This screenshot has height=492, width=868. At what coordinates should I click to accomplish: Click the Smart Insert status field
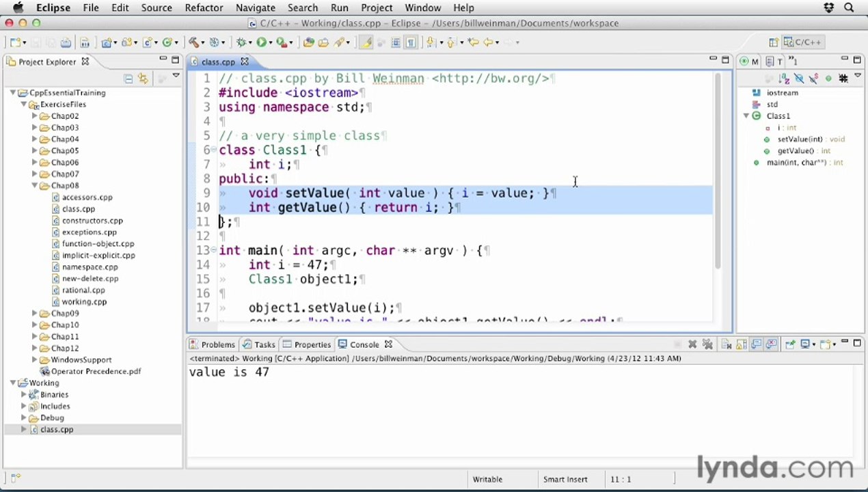[x=565, y=479]
